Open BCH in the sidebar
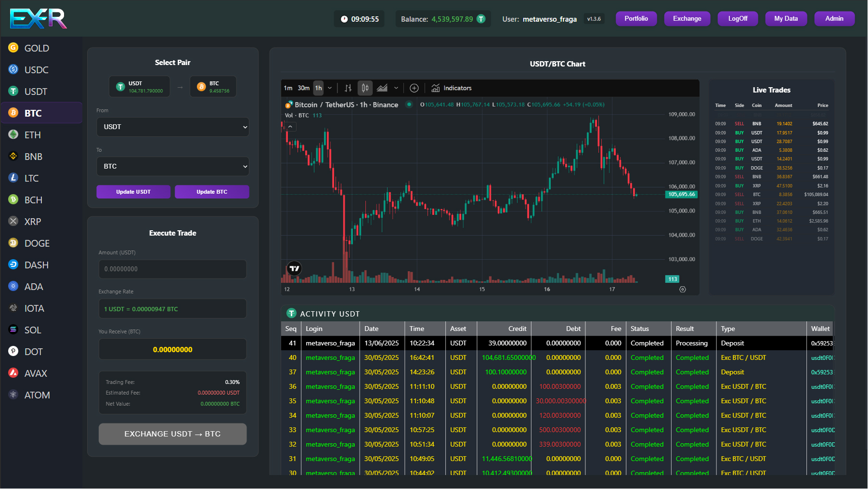 point(41,200)
